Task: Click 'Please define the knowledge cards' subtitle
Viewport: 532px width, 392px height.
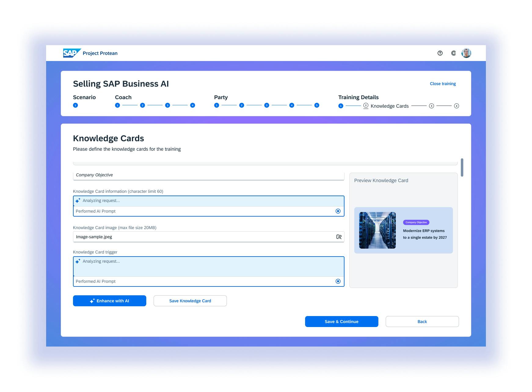Action: coord(127,149)
